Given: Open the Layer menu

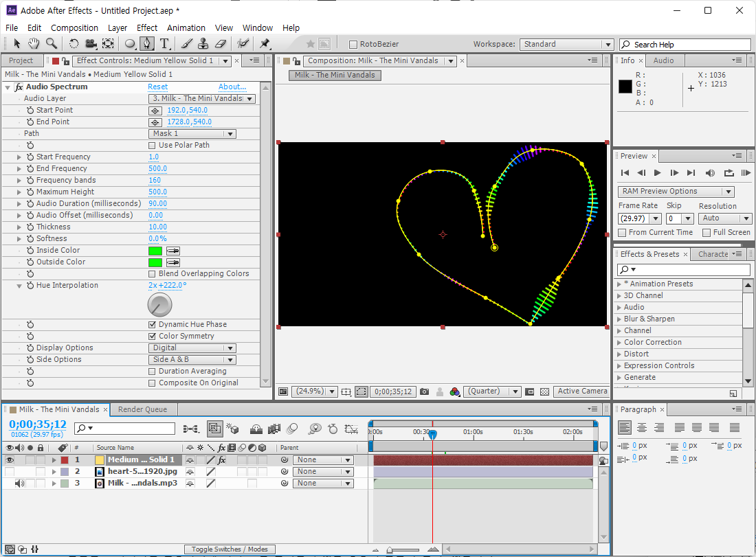Looking at the screenshot, I should pyautogui.click(x=117, y=28).
